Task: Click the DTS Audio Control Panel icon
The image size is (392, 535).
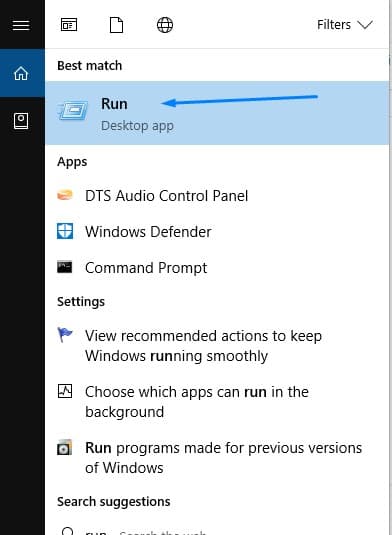Action: (x=65, y=195)
